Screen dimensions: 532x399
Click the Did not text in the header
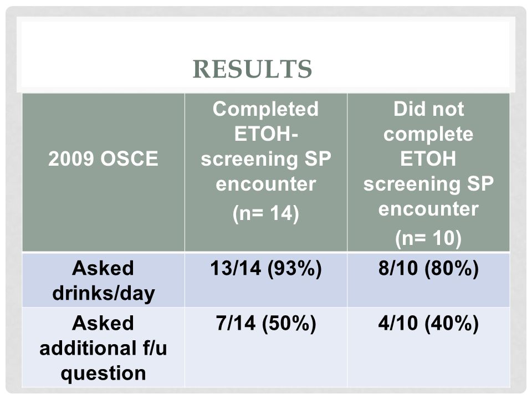click(428, 109)
